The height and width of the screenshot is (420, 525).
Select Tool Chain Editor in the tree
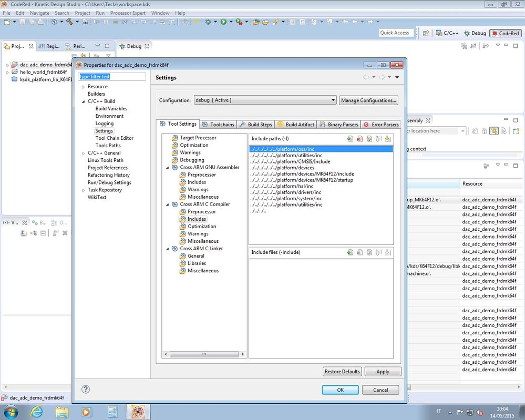114,138
